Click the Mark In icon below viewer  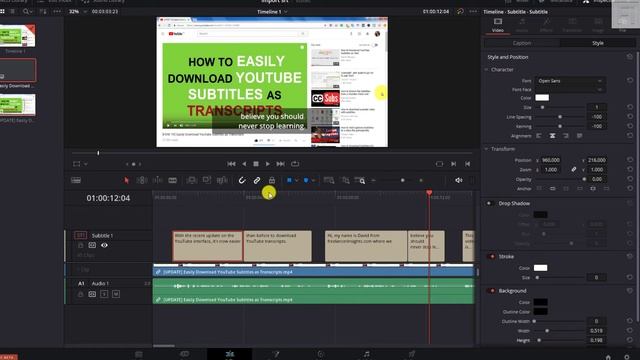coord(453,164)
